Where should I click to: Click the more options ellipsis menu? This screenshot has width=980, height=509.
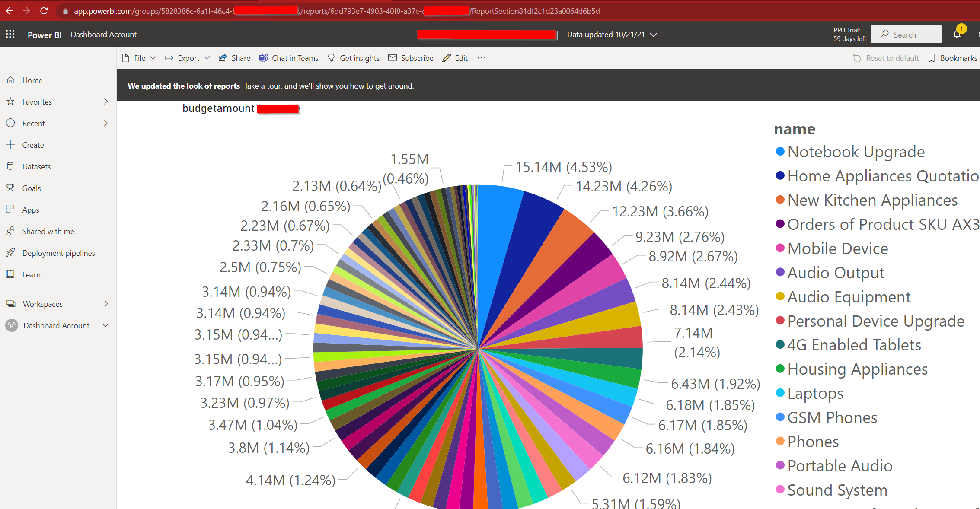tap(482, 58)
